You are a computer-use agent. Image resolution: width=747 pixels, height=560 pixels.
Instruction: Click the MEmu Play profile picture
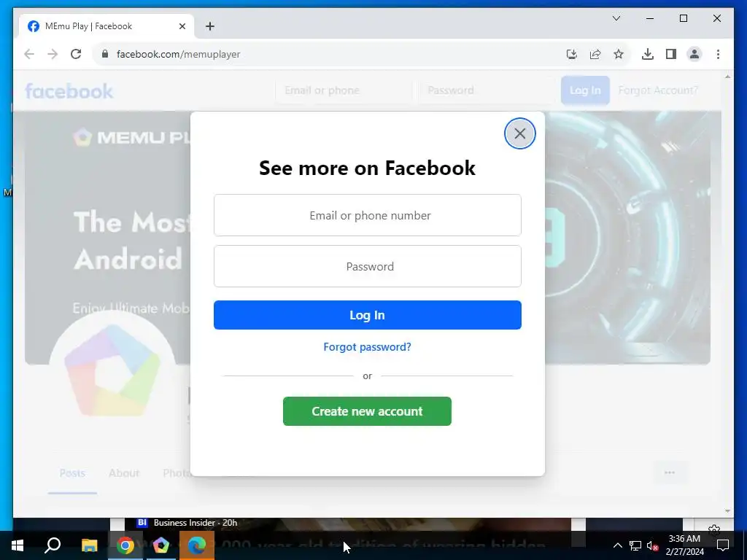(112, 370)
